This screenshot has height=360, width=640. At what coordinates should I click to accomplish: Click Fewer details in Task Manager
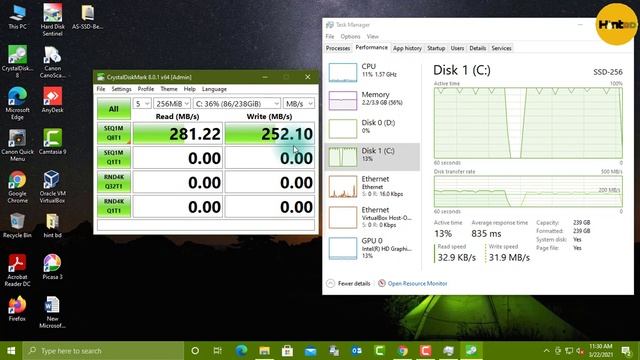pos(349,283)
